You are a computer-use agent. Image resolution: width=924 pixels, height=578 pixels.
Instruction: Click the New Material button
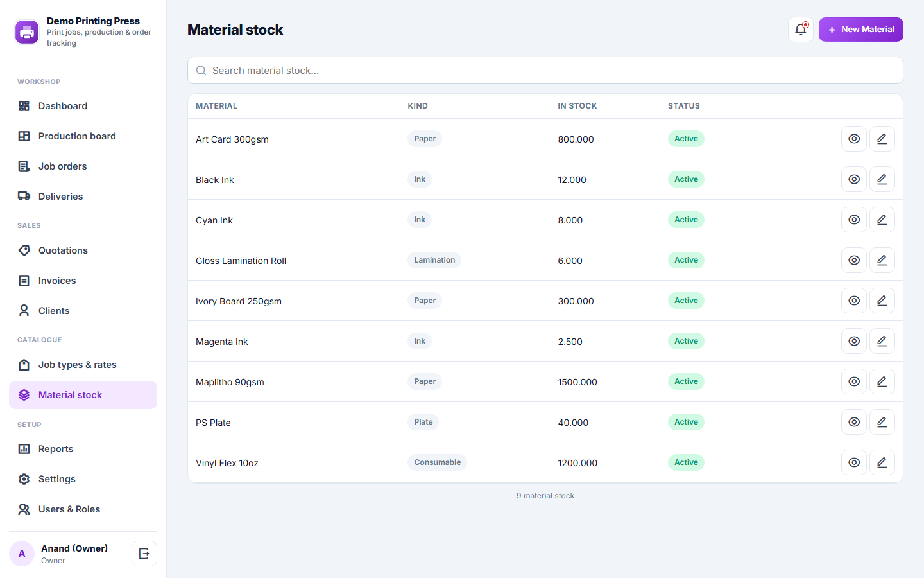pos(860,30)
